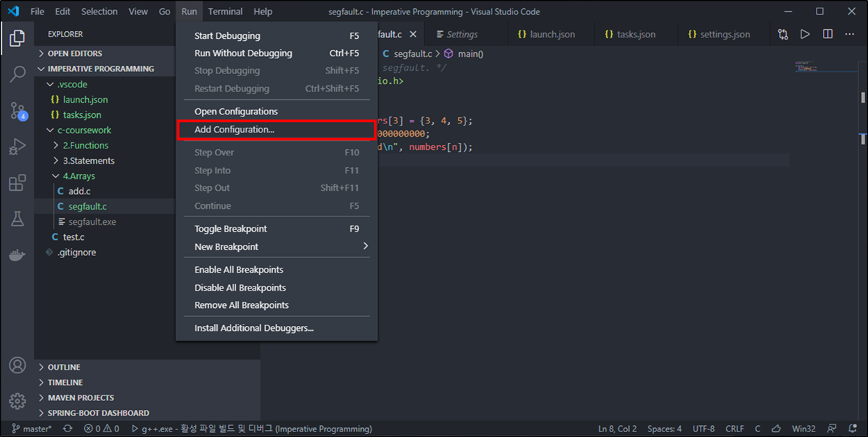
Task: Click the feedback icon in status bar
Action: [x=832, y=429]
